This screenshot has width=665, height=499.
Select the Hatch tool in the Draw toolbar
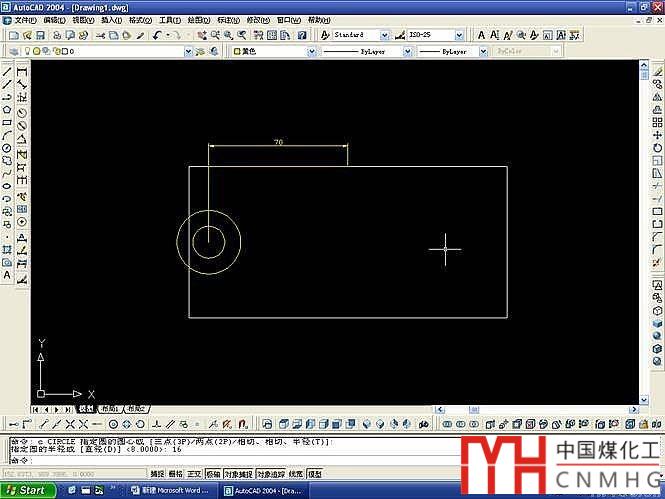pos(7,250)
